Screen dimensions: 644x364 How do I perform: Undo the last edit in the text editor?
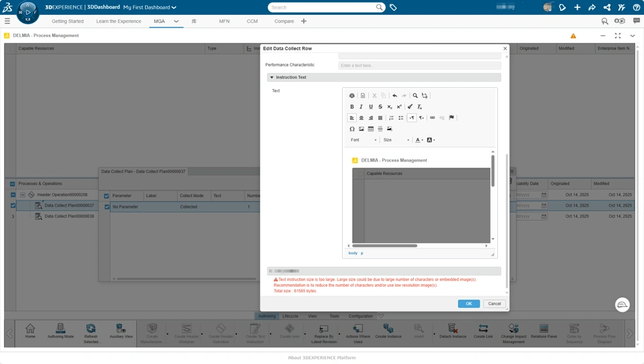point(394,96)
